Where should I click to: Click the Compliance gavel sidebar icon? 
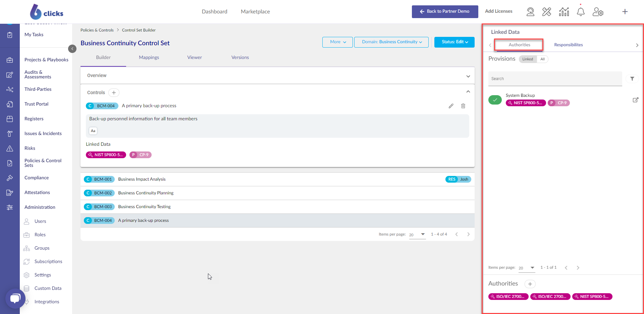click(x=10, y=178)
